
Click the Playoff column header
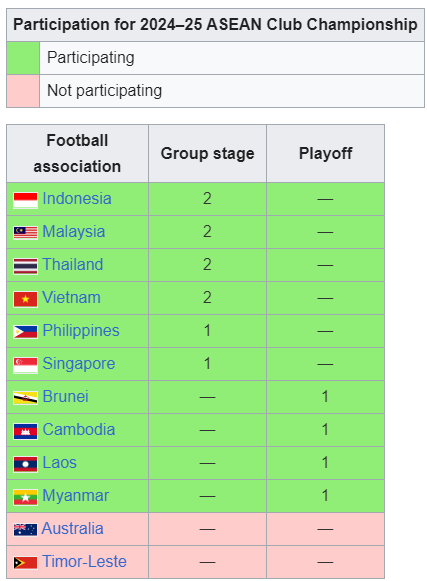[325, 153]
